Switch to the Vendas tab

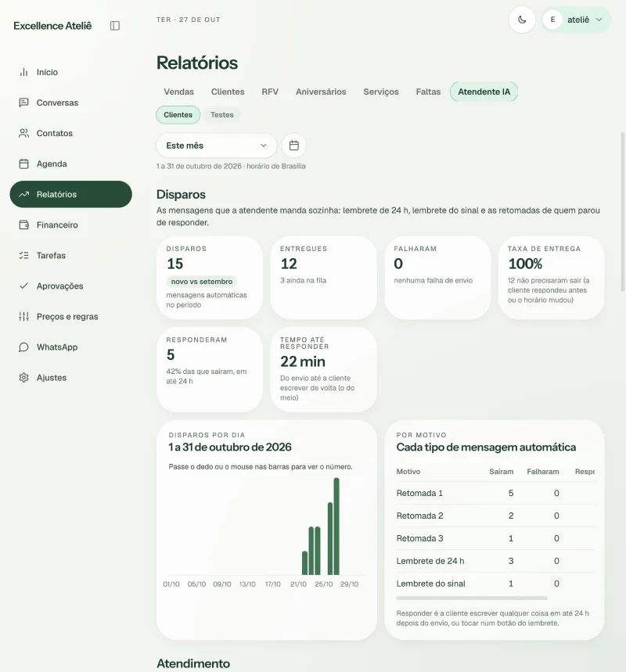click(x=178, y=92)
